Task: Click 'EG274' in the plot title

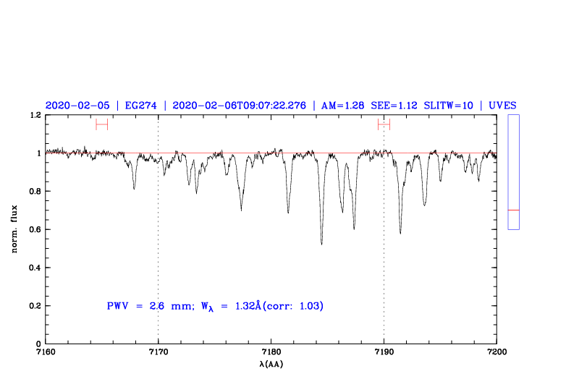Action: point(140,106)
